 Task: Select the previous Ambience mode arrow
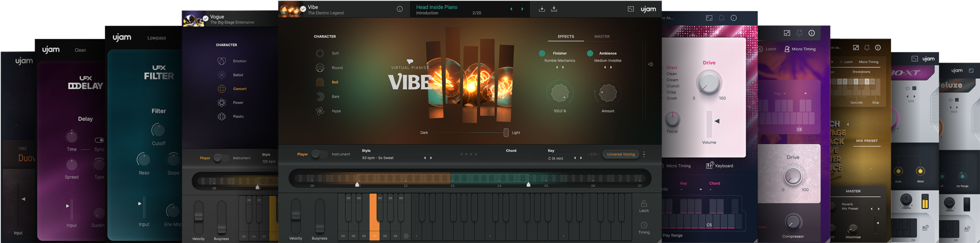pos(605,67)
